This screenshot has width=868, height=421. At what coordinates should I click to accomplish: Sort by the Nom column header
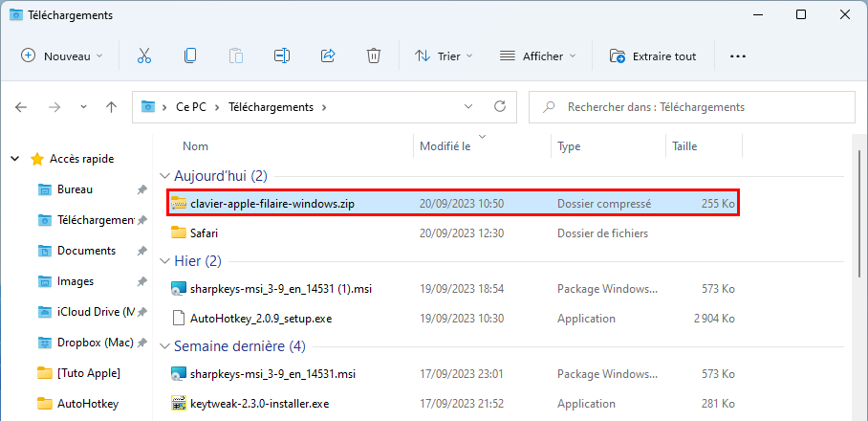[195, 146]
